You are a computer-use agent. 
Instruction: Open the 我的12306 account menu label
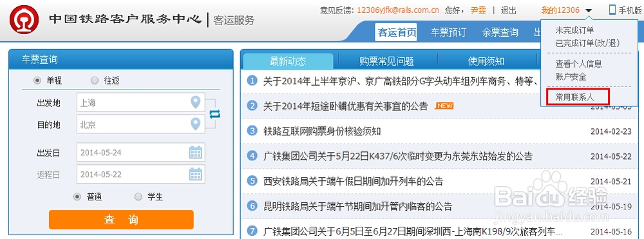560,10
